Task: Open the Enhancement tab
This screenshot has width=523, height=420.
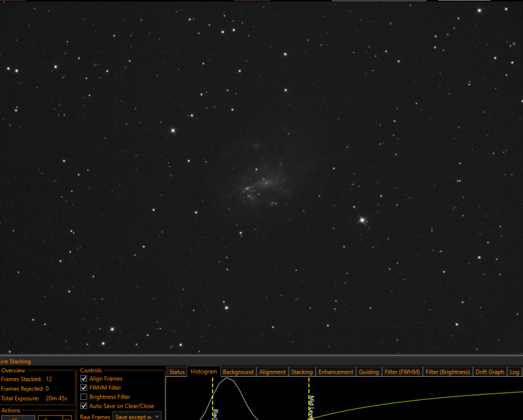Action: click(335, 372)
